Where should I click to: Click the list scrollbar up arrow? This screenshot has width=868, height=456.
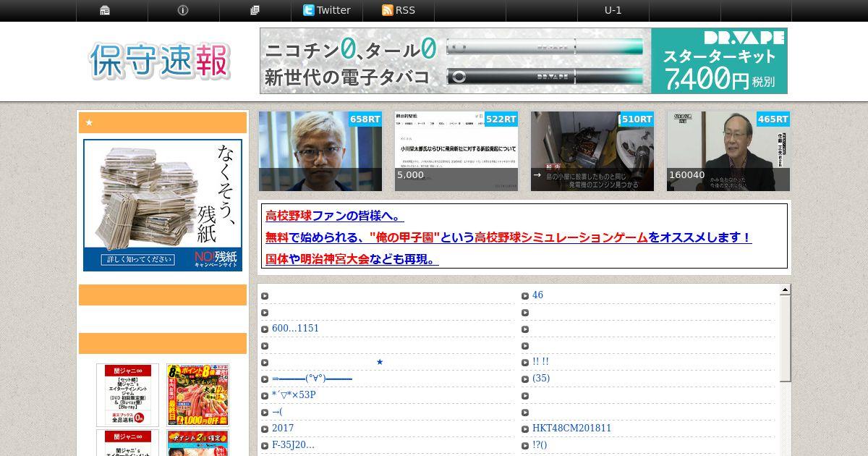click(x=785, y=290)
